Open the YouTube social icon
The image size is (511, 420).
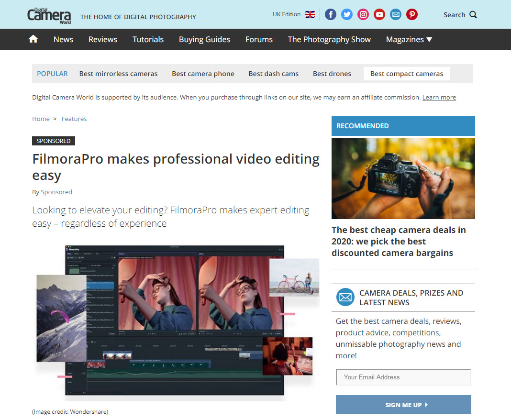coord(379,15)
